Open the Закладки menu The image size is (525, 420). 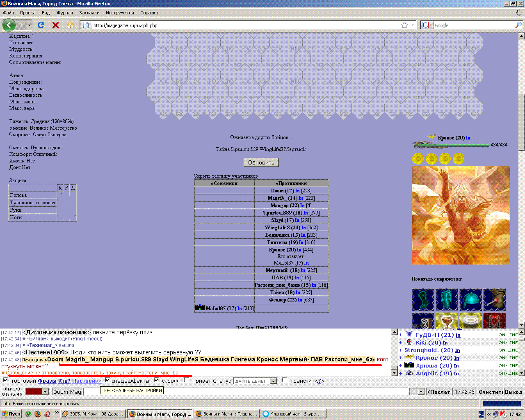point(89,13)
